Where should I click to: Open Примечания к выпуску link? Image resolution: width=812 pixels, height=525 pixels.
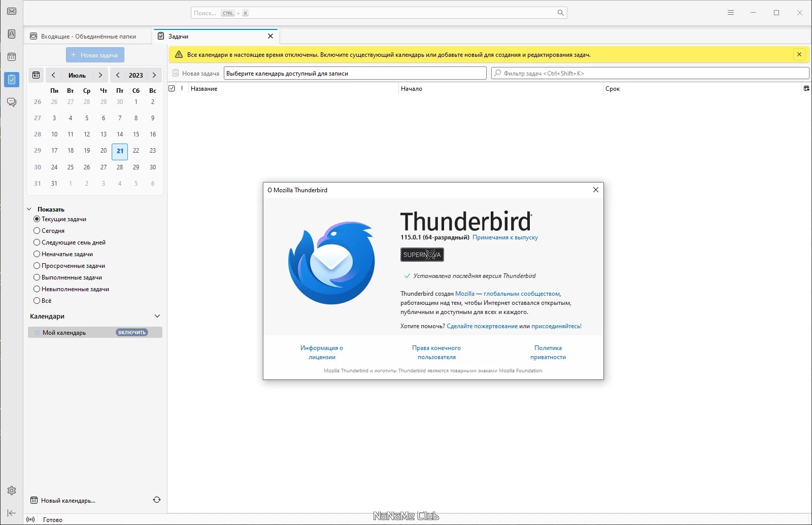pos(505,237)
